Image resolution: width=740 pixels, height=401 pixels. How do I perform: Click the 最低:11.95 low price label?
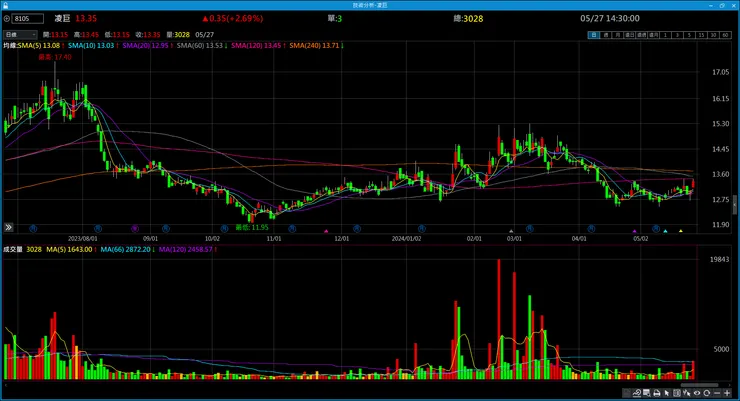pyautogui.click(x=252, y=227)
